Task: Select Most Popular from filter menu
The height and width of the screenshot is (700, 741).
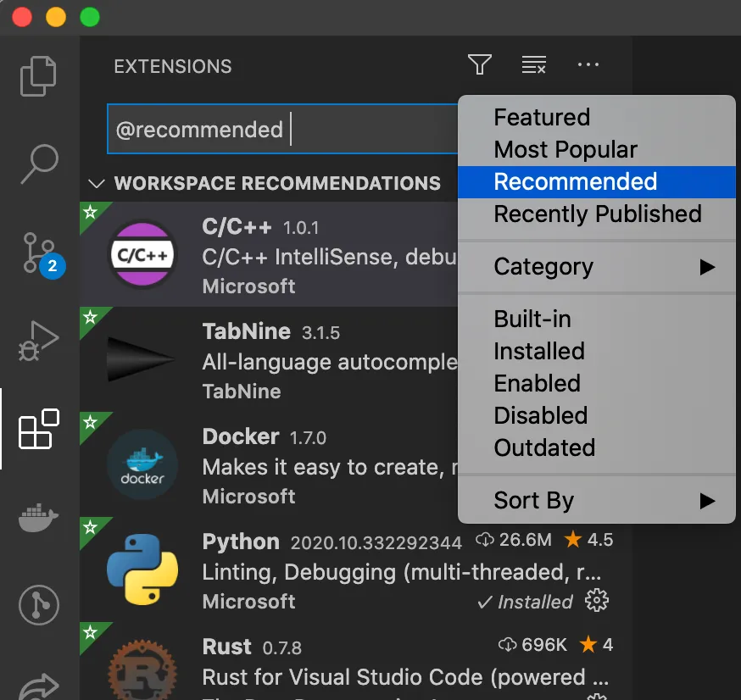Action: click(x=565, y=150)
